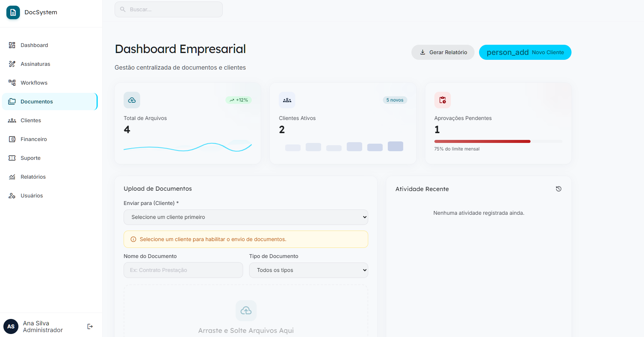The height and width of the screenshot is (337, 644).
Task: Click the Documentos folder icon
Action: (x=12, y=102)
